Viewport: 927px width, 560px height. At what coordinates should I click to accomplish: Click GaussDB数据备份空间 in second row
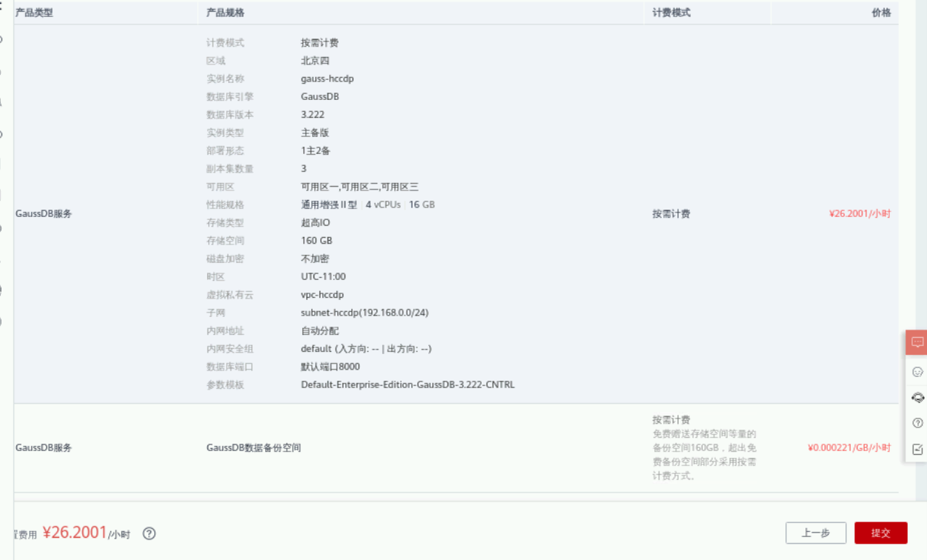pos(253,447)
